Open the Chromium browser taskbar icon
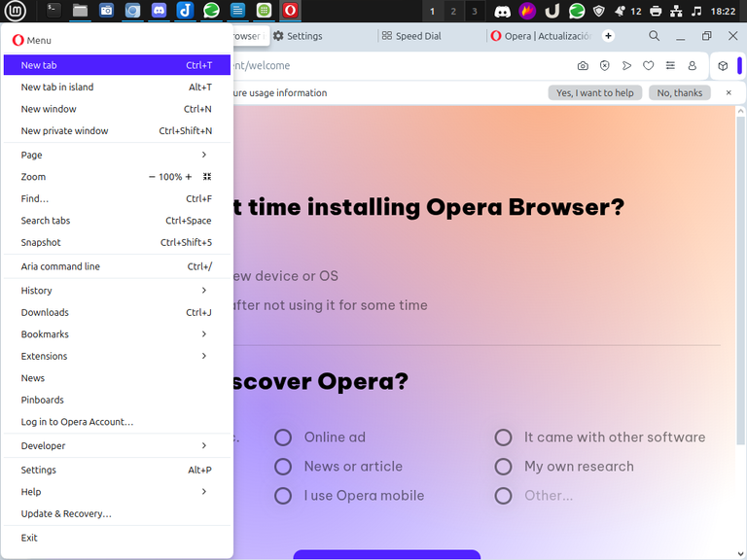747x560 pixels. (132, 11)
